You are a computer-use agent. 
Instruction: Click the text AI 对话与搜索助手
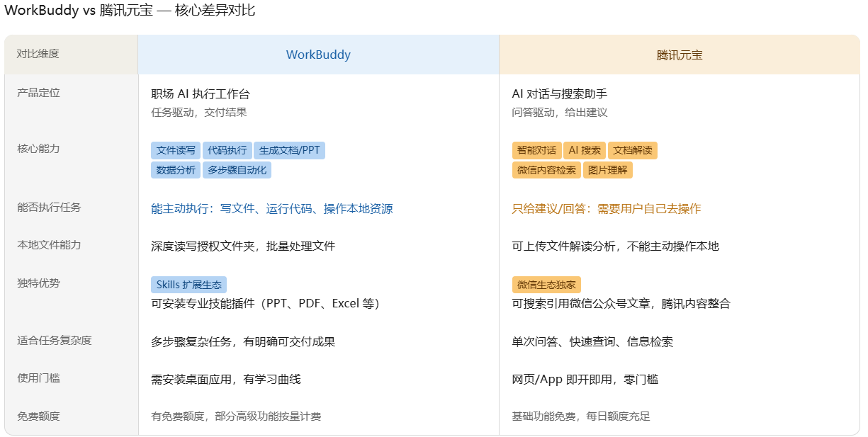[560, 94]
